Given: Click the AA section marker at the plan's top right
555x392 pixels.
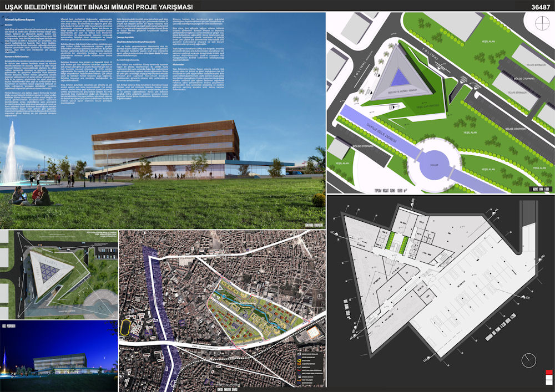Looking at the screenshot, I should (494, 211).
